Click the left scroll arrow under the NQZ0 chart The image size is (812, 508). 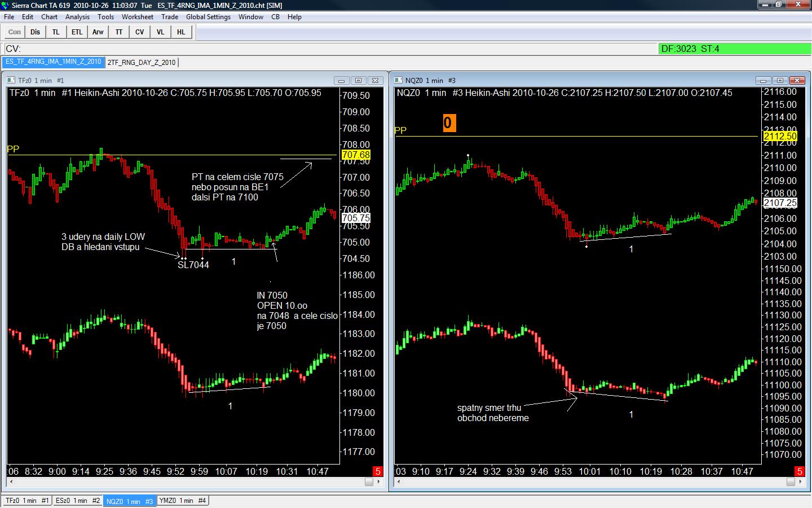pos(398,482)
